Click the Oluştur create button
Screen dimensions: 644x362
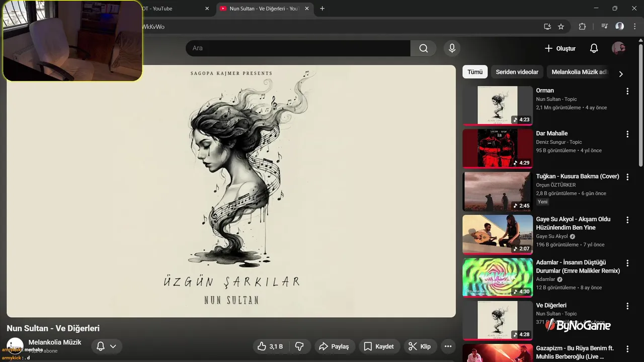560,48
